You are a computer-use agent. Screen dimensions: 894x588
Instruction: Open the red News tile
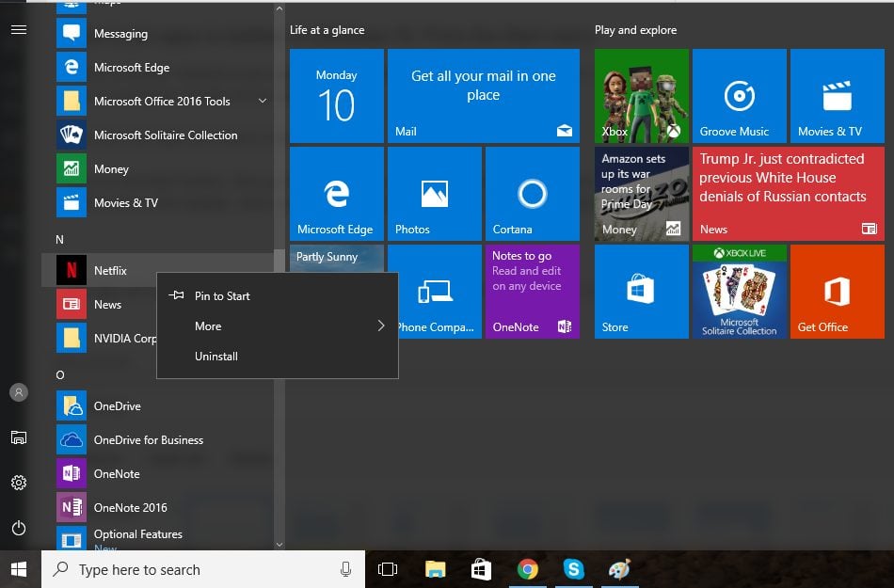point(789,194)
